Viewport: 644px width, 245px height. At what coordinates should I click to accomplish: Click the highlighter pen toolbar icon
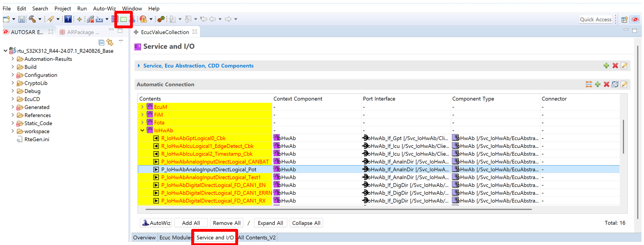[x=50, y=19]
